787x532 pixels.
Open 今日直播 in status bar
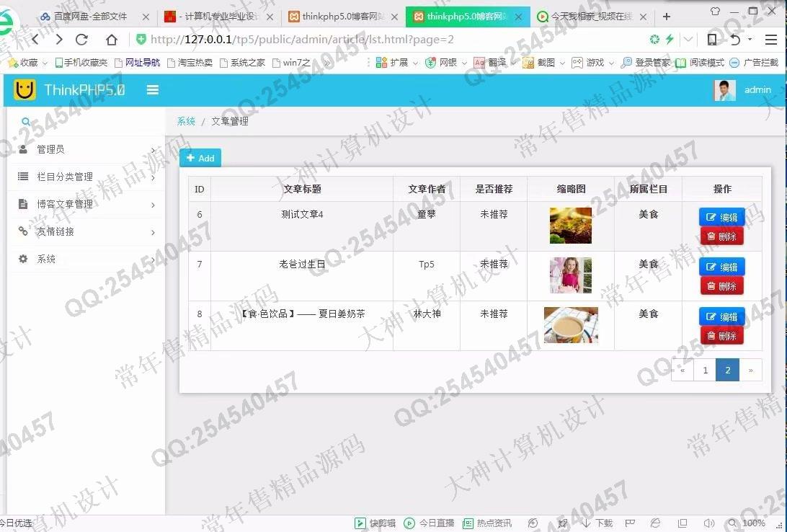[x=429, y=523]
